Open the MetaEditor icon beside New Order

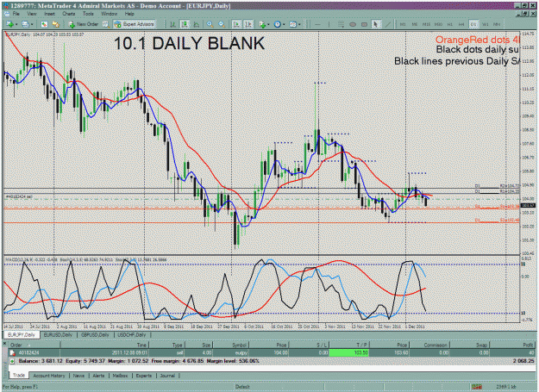click(x=105, y=24)
